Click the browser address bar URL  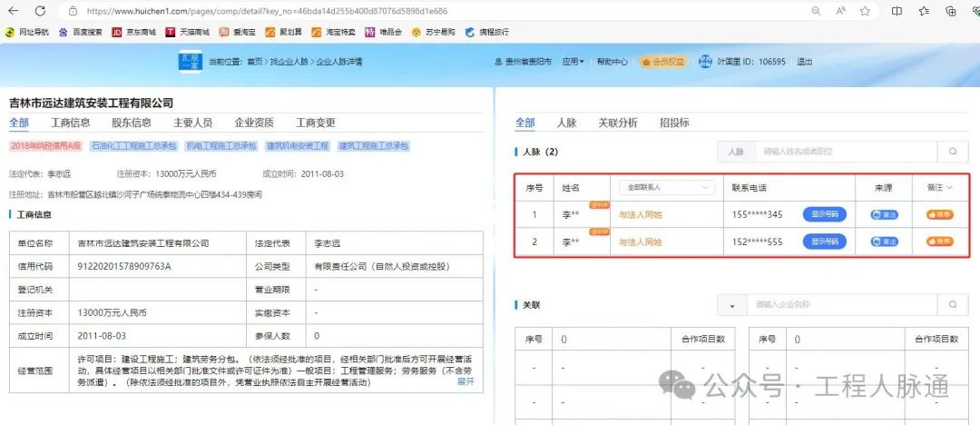point(267,11)
